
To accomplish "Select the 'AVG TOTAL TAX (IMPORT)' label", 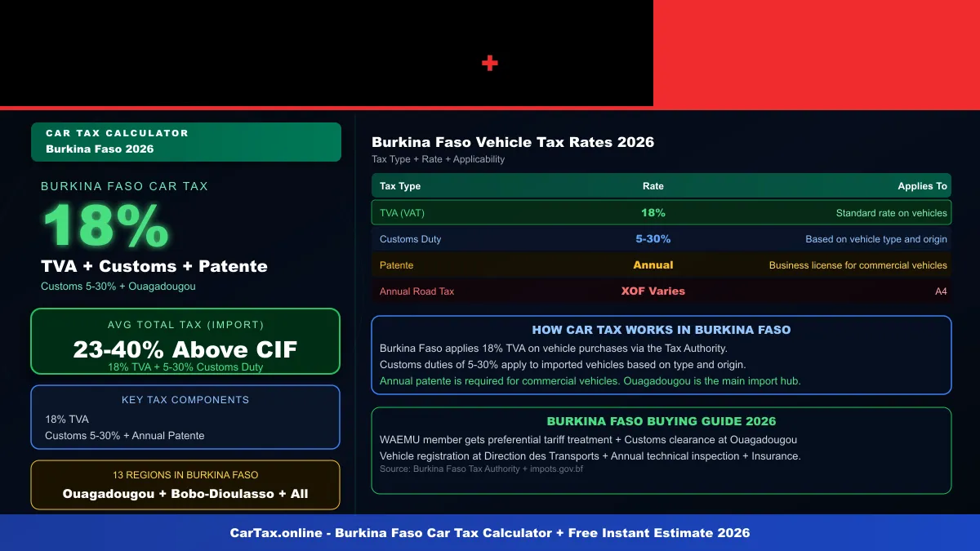I will pyautogui.click(x=185, y=325).
